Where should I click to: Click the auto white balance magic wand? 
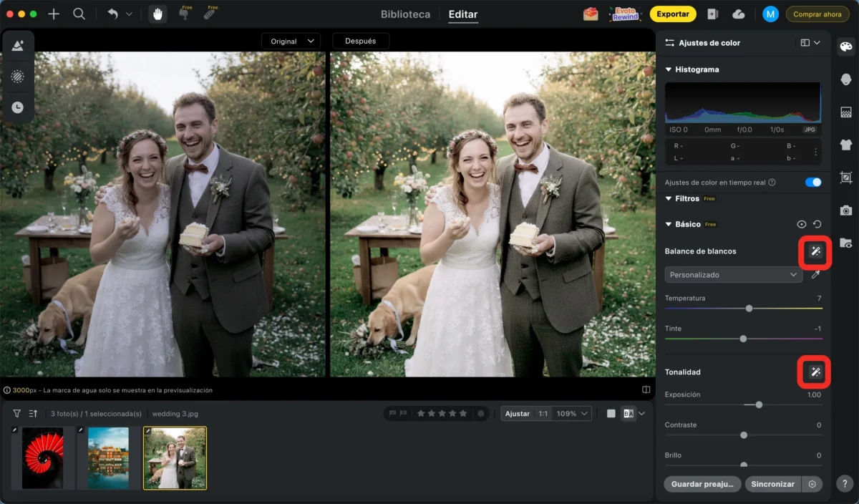815,251
